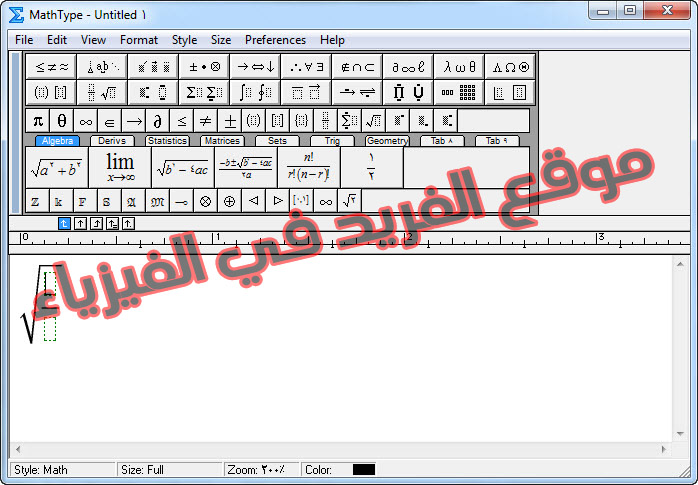Insert the one-half fraction expression
Screen dimensions: 698x485
pos(371,167)
